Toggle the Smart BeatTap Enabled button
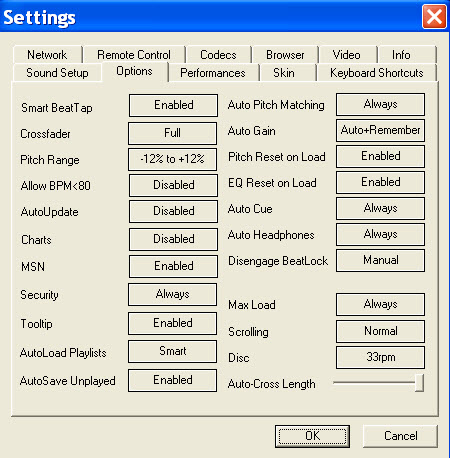The height and width of the screenshot is (458, 450). click(173, 105)
